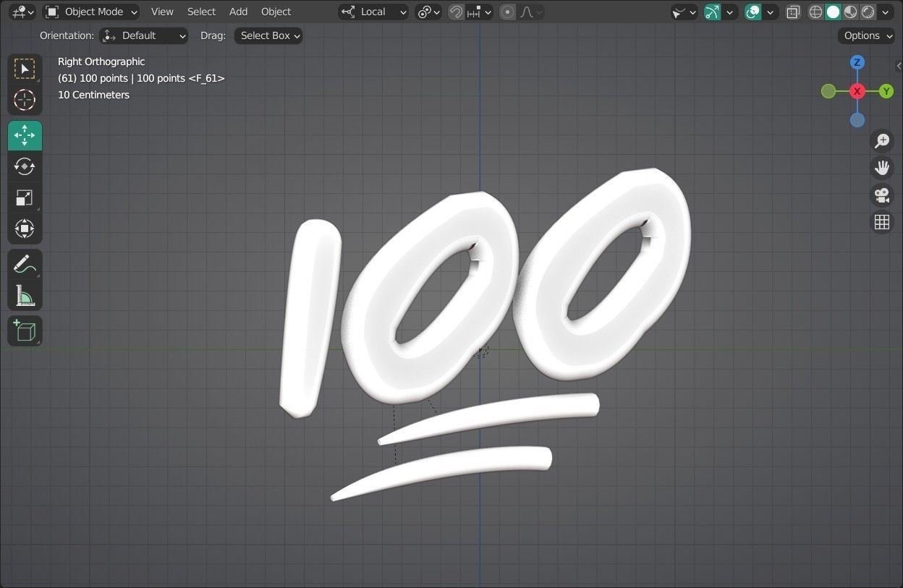Viewport: 903px width, 588px height.
Task: Click the negative Y axis gizmo dot
Action: [828, 91]
